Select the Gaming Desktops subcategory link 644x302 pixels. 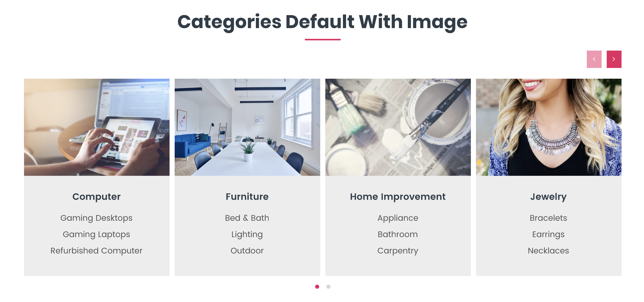tap(96, 218)
